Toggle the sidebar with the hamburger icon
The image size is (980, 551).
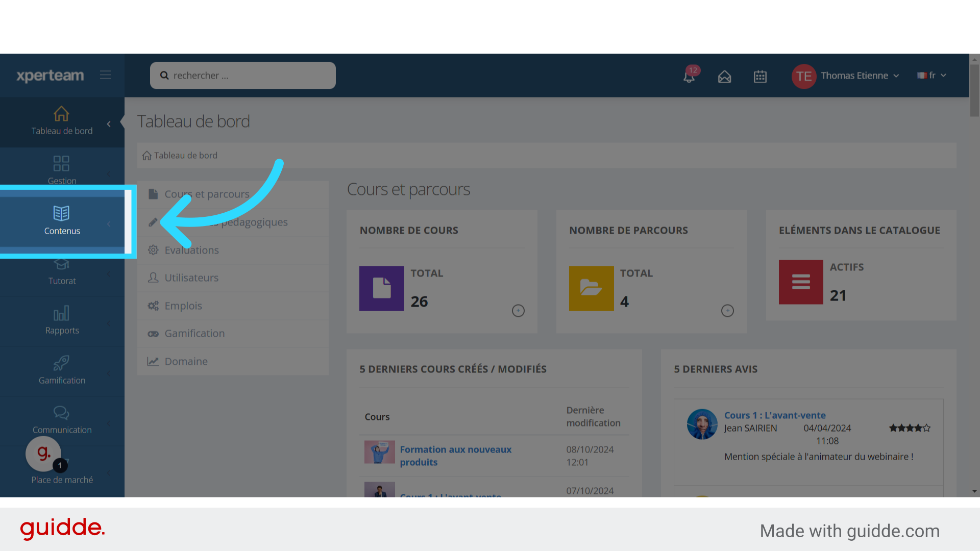(106, 74)
